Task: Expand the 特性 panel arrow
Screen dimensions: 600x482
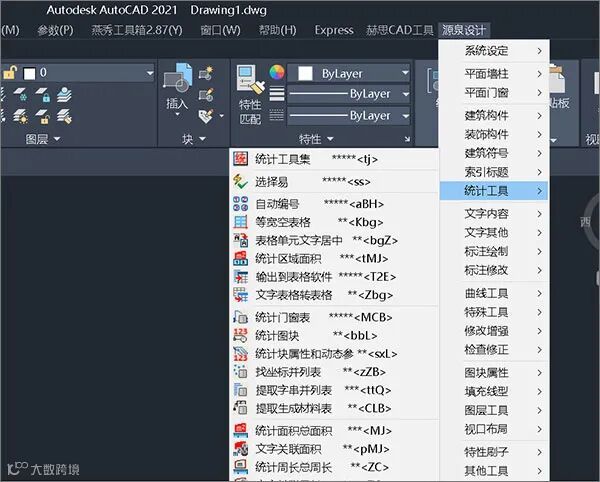Action: pos(330,139)
